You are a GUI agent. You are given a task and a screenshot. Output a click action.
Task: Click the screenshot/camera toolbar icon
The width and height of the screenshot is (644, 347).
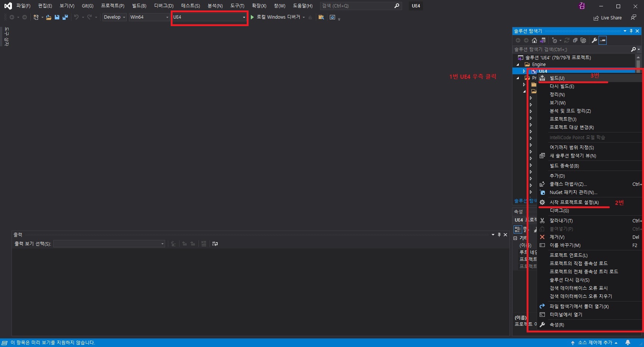(332, 17)
